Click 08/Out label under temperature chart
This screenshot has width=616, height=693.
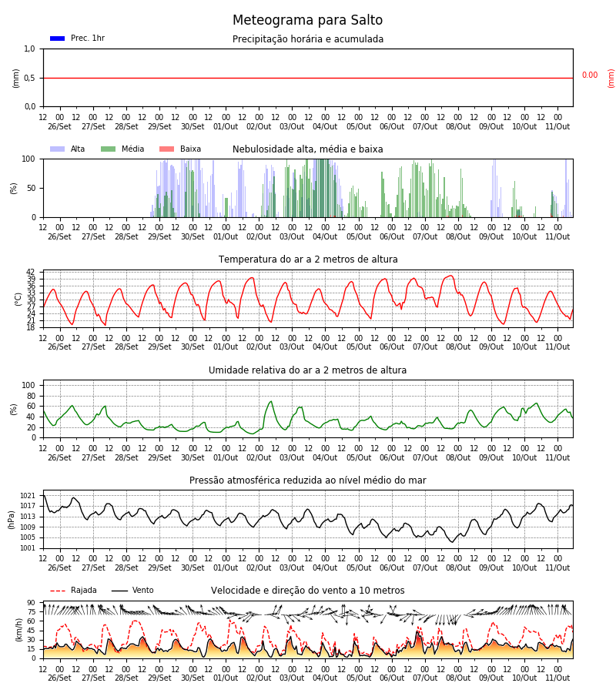(x=458, y=347)
